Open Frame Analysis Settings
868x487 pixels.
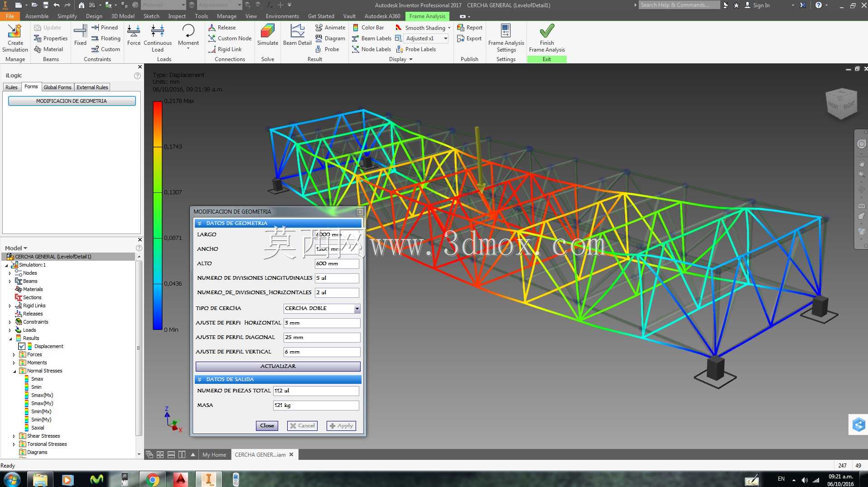point(506,38)
